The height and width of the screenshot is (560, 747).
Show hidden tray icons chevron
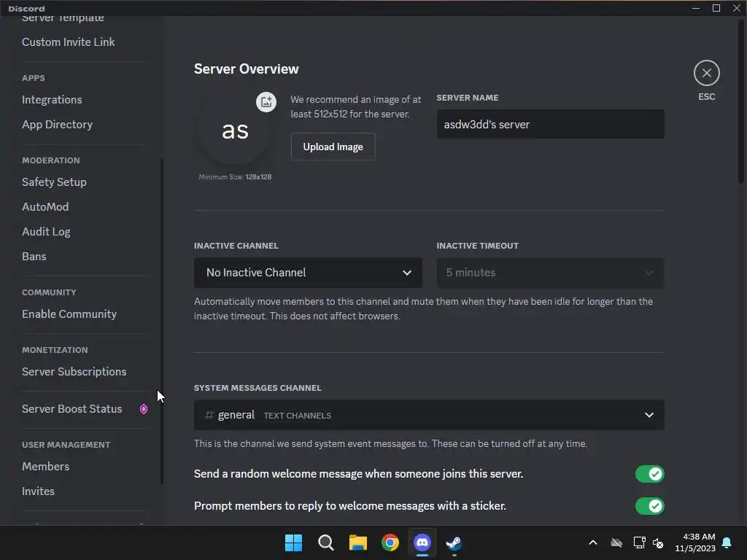(593, 542)
